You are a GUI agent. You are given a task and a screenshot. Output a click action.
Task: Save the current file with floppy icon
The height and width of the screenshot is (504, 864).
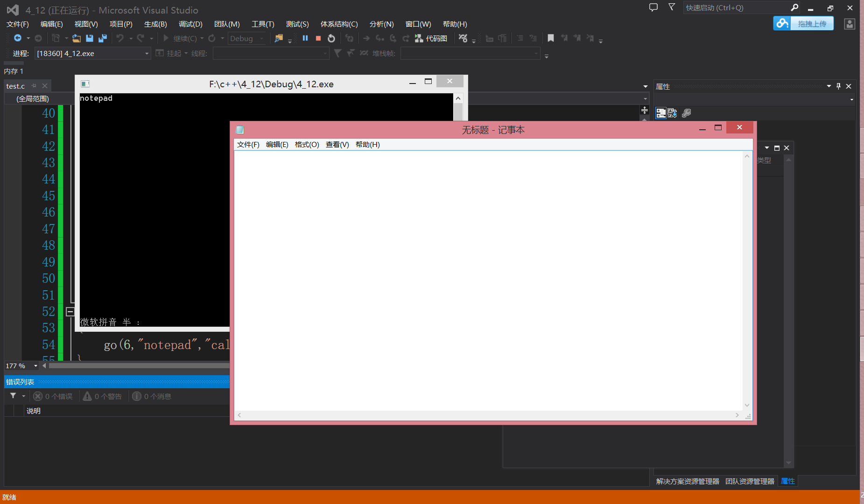[90, 38]
